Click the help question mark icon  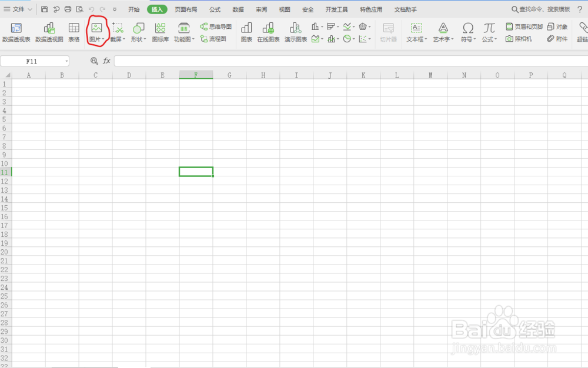[580, 9]
